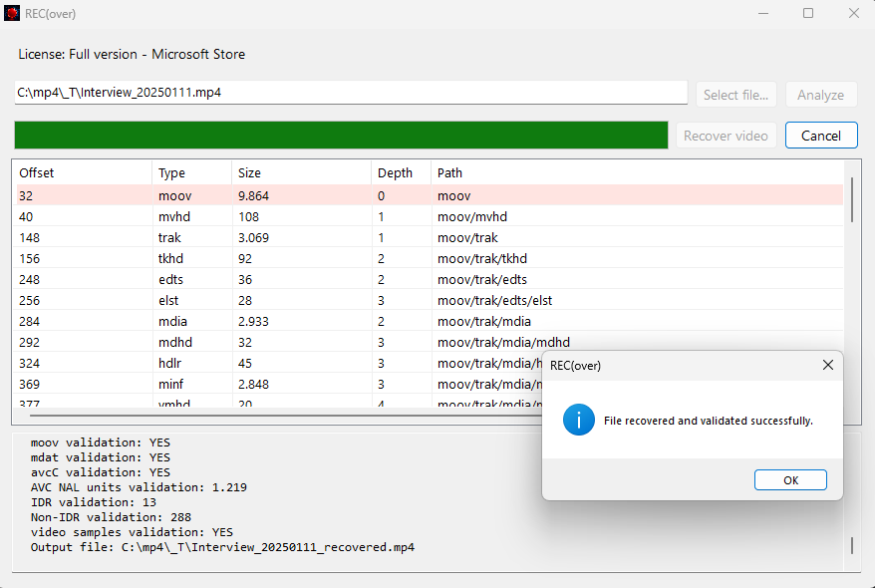875x588 pixels.
Task: Click the file path input field
Action: [x=351, y=93]
